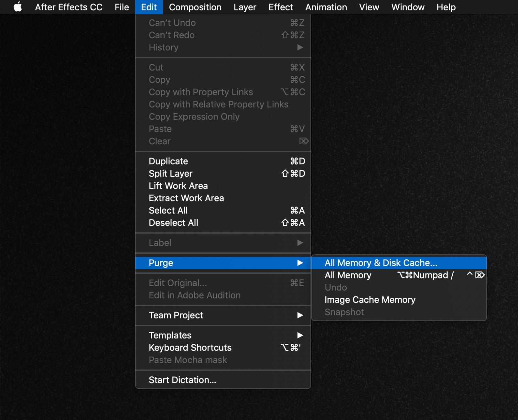Viewport: 518px width, 420px height.
Task: Click the greyed-out Undo purge entry
Action: [399, 287]
